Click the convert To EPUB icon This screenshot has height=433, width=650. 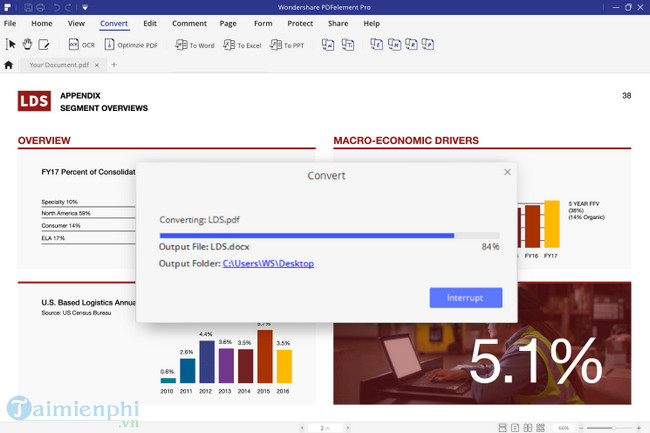(x=376, y=44)
